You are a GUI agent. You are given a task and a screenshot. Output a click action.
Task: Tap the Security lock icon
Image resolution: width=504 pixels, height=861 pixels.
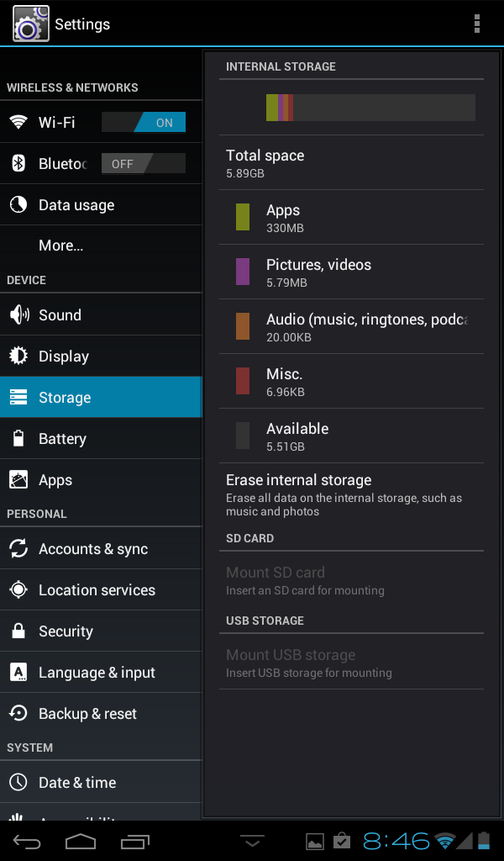pos(18,631)
